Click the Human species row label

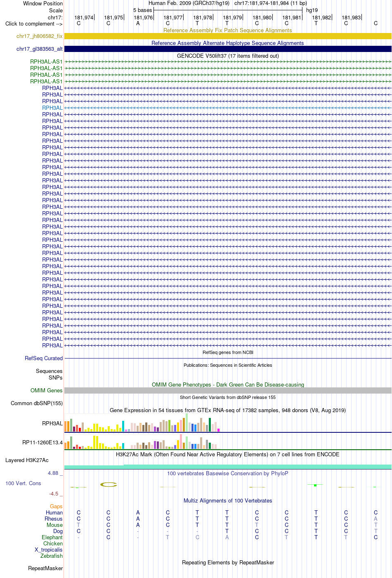point(54,513)
